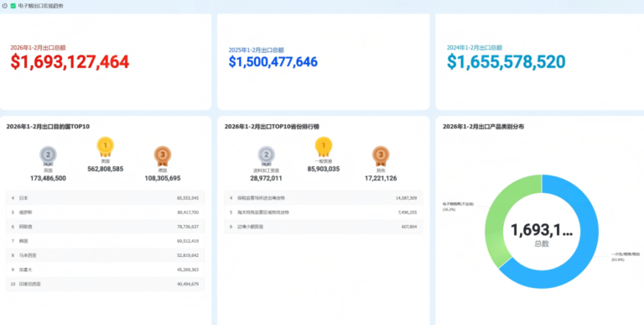Viewport: 644px width, 325px height.
Task: Click the 85,553,545 value cell
Action: [x=188, y=198]
